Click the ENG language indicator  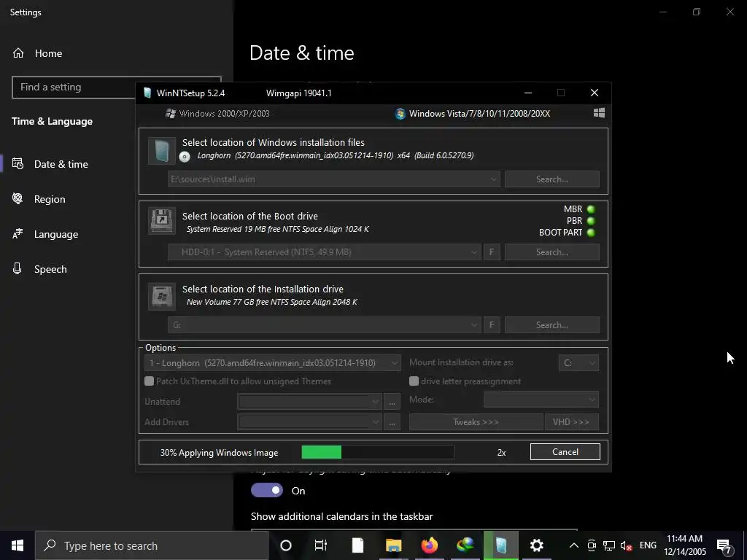648,545
